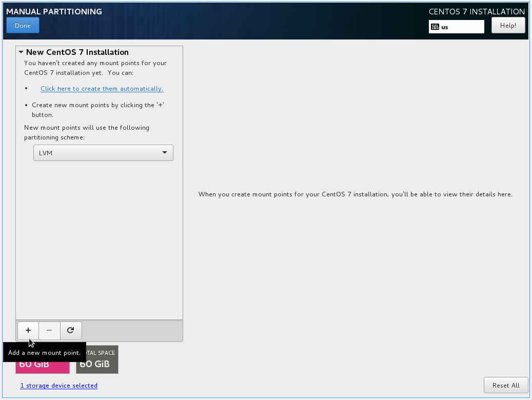The image size is (532, 400).
Task: Click the keyboard icon in layout indicator
Action: 435,27
